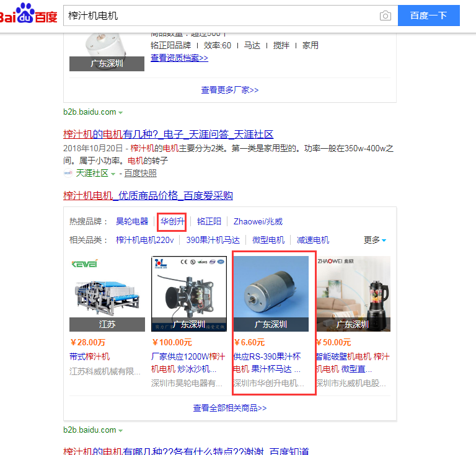Click supplier 深圳市兆威机电股...
This screenshot has width=476, height=455.
click(351, 383)
